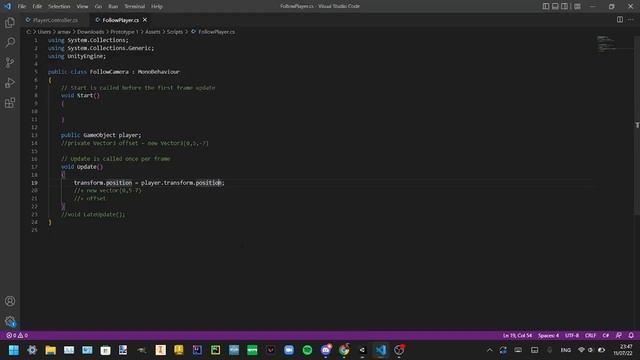Change the UTF-8 file encoding
Screen dimensions: 640x360
[x=572, y=336]
